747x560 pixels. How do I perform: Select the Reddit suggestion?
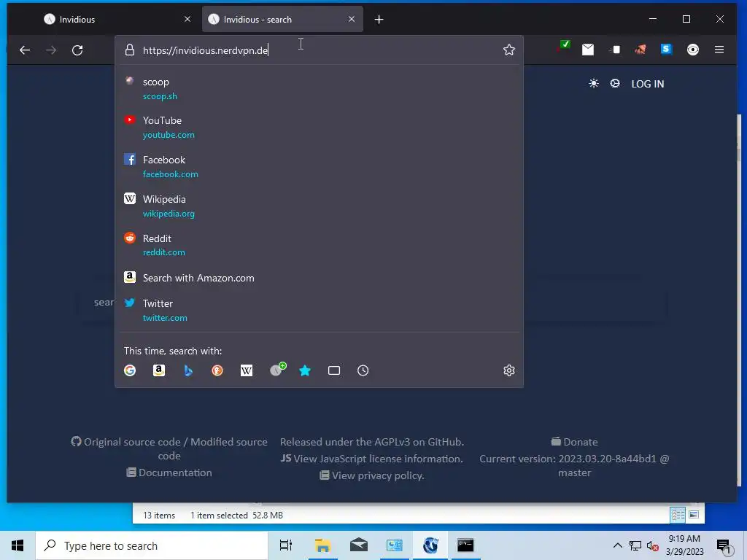point(320,245)
